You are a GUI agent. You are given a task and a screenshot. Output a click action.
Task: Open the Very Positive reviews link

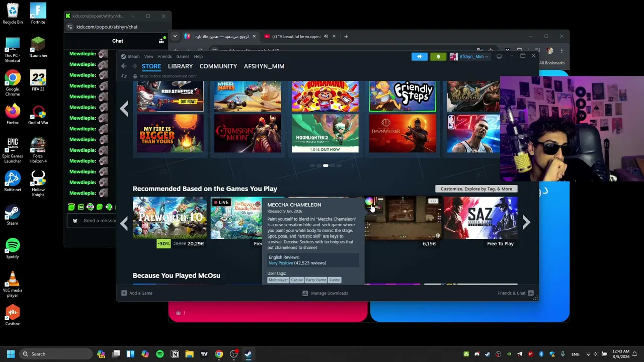point(281,263)
